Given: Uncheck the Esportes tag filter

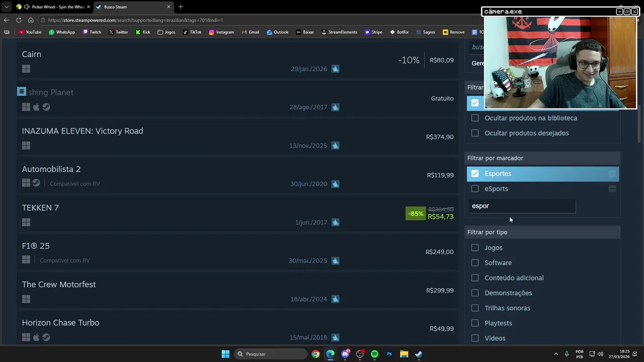Looking at the screenshot, I should tap(475, 173).
